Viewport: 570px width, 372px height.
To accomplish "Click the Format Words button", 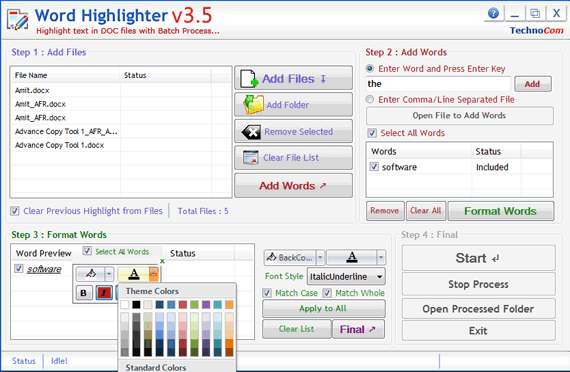I will (501, 211).
